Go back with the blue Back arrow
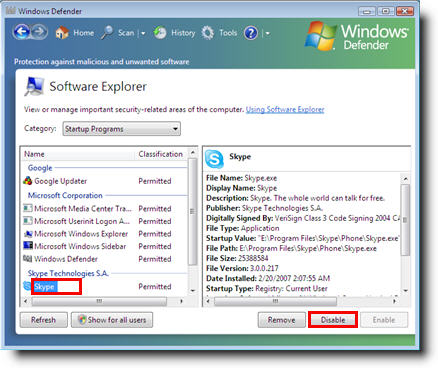The width and height of the screenshot is (438, 368). click(22, 32)
